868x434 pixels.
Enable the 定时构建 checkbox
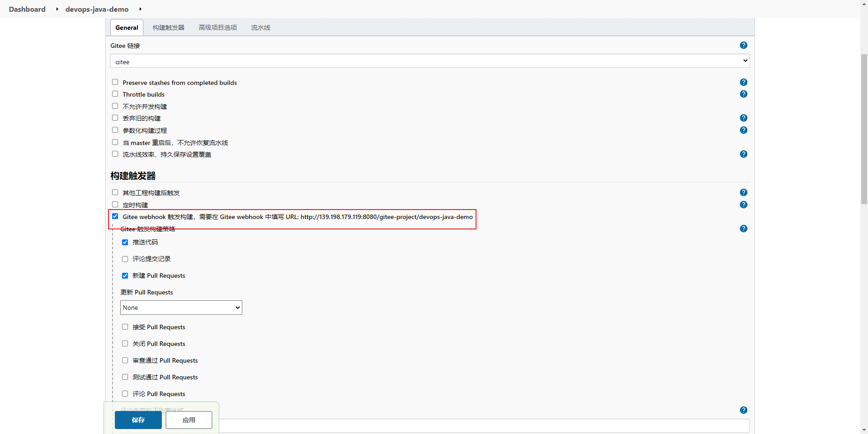[x=115, y=205]
